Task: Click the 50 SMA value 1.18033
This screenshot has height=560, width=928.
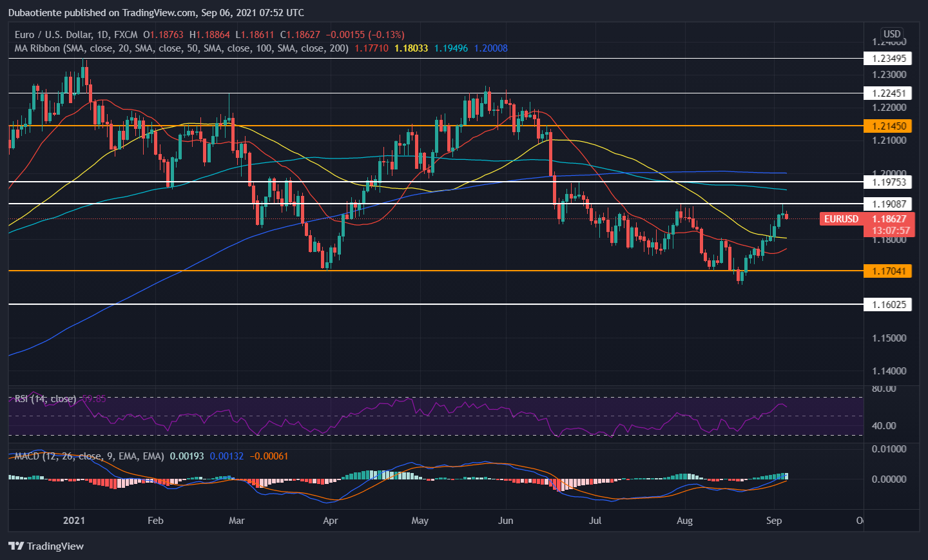Action: (411, 48)
